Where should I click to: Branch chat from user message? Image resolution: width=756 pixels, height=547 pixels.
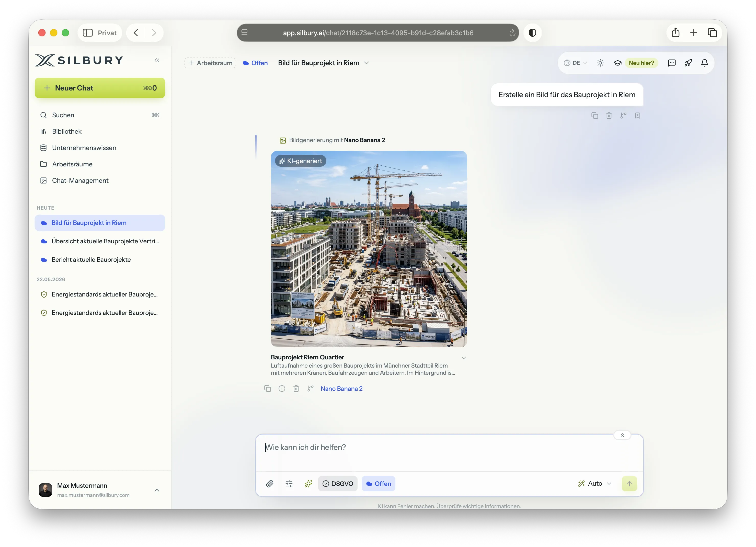[623, 116]
